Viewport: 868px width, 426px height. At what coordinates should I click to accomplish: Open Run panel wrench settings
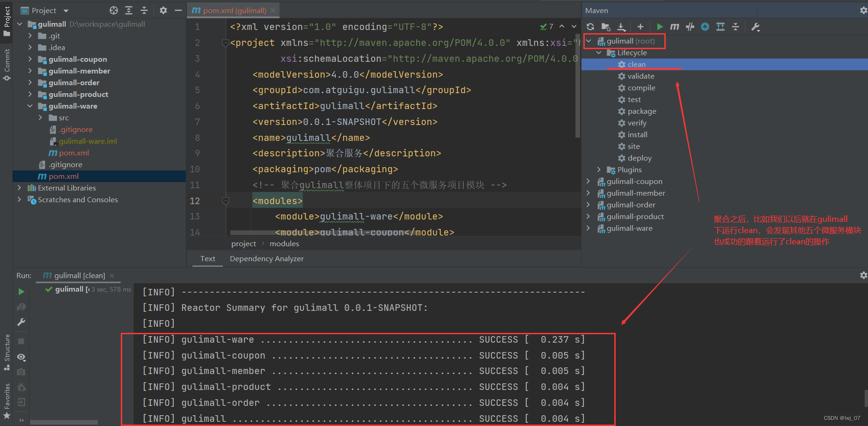(21, 322)
